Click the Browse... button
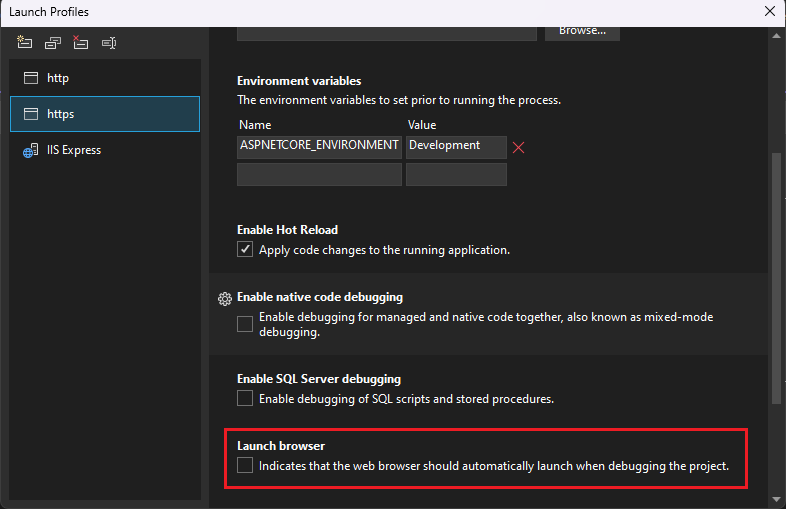 pyautogui.click(x=582, y=31)
